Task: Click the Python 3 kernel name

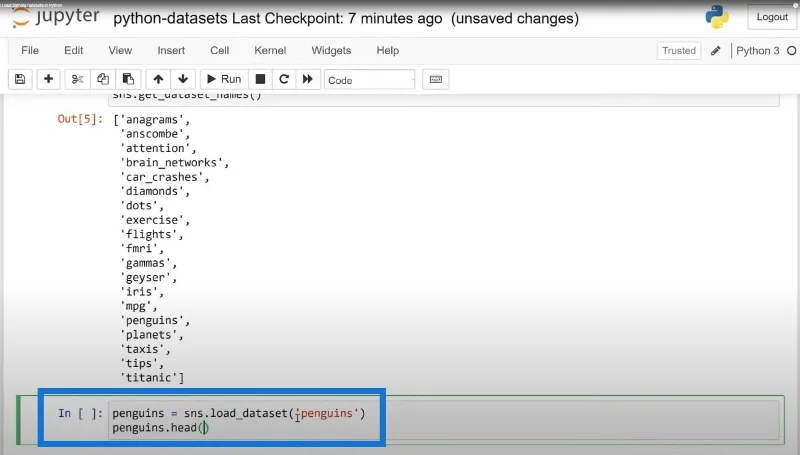Action: coord(758,50)
